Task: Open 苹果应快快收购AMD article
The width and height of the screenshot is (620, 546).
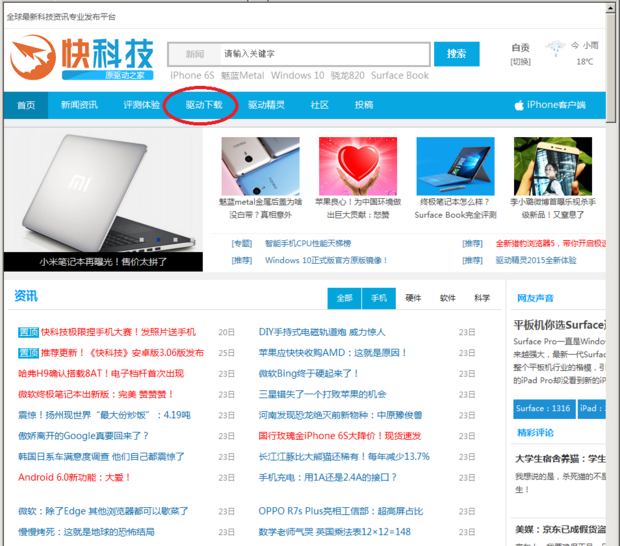Action: [x=333, y=353]
